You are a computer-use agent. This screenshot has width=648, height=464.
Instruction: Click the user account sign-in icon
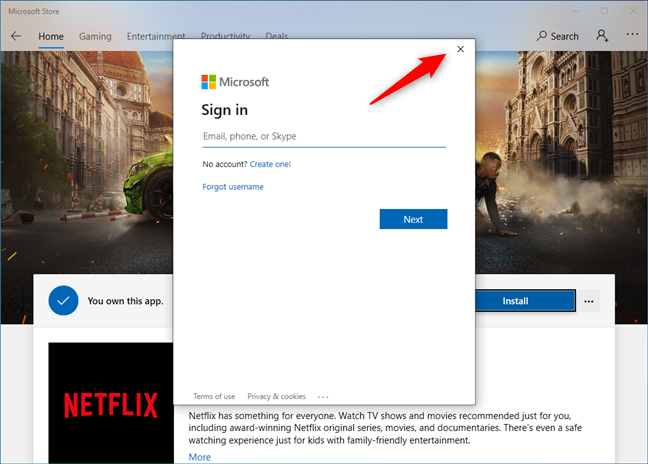point(602,36)
